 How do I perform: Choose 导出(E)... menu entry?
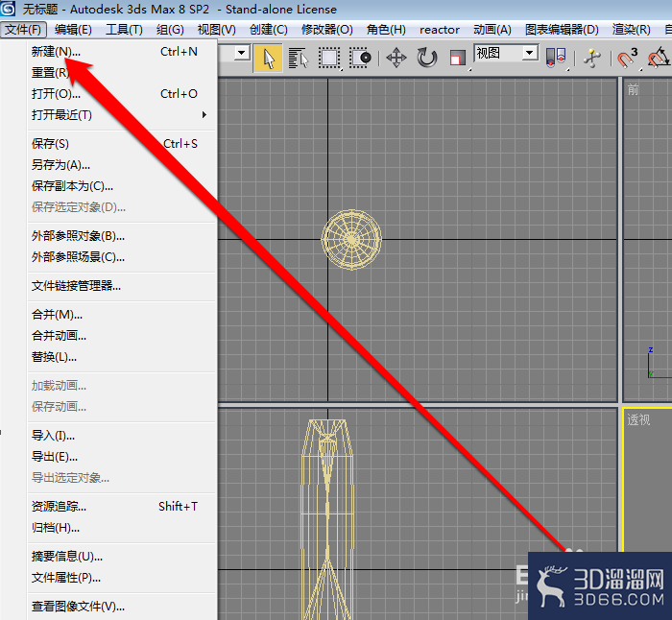(x=122, y=456)
